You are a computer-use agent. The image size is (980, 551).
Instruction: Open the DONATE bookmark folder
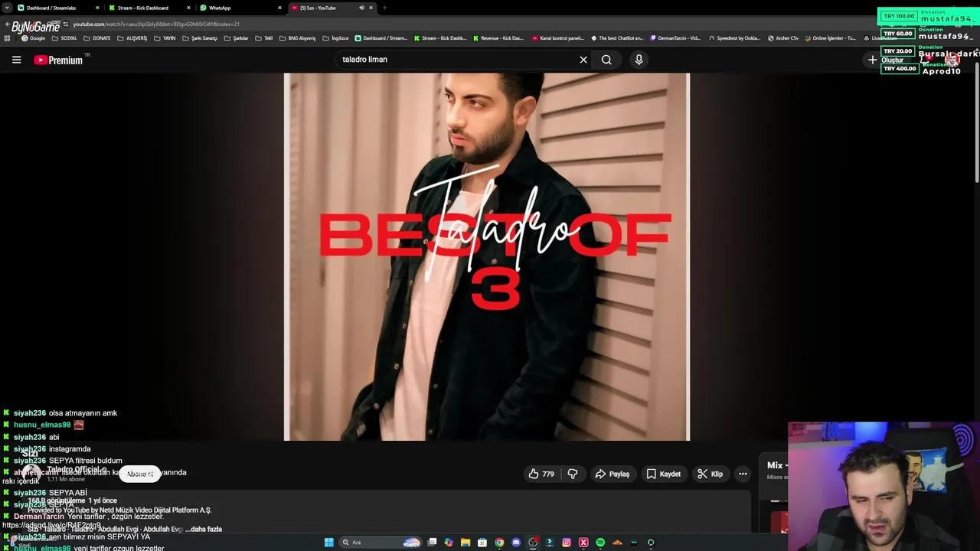point(96,38)
